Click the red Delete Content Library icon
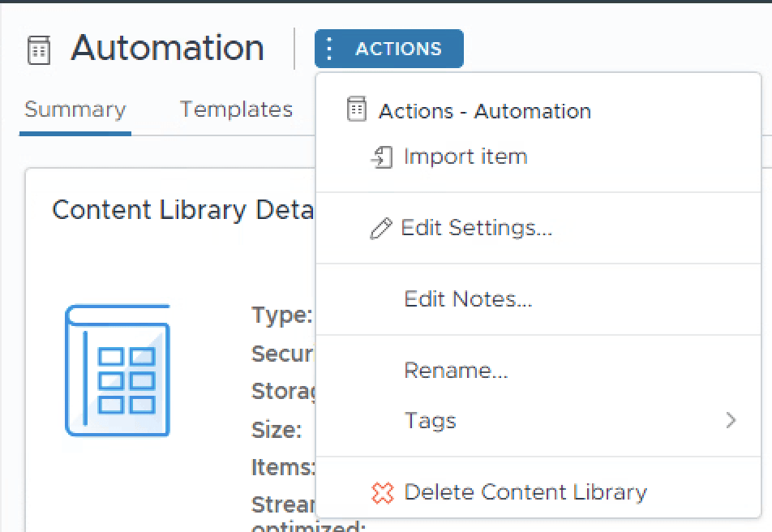 [x=382, y=492]
